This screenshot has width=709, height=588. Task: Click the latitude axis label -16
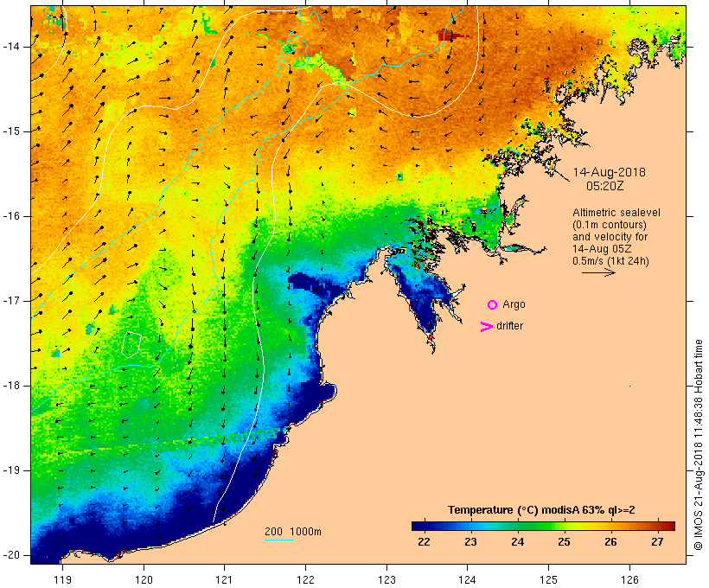[11, 216]
